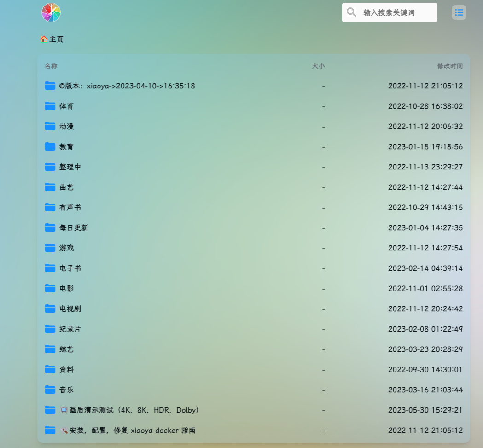Image resolution: width=483 pixels, height=448 pixels.
Task: Click date 2022-11-13 23:29:27
Action: pos(425,167)
